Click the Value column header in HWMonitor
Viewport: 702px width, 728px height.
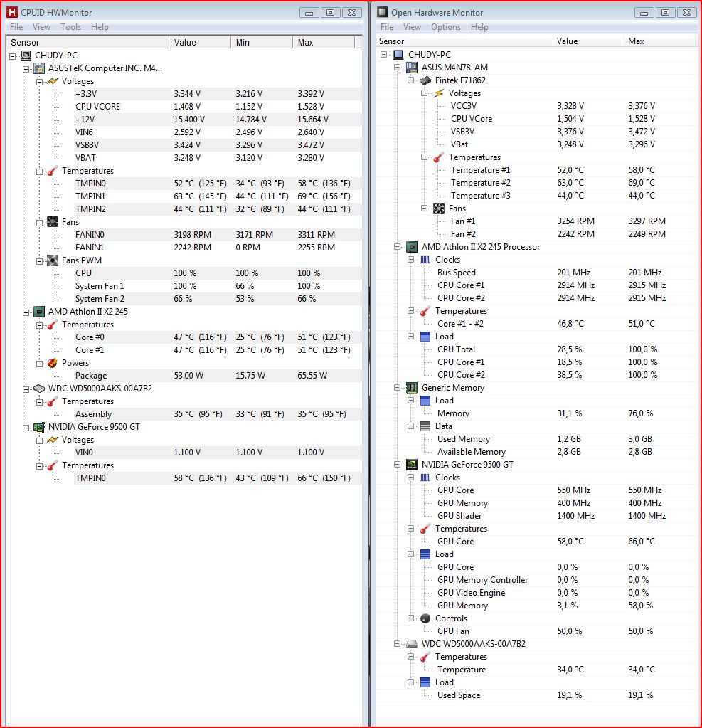pos(200,42)
